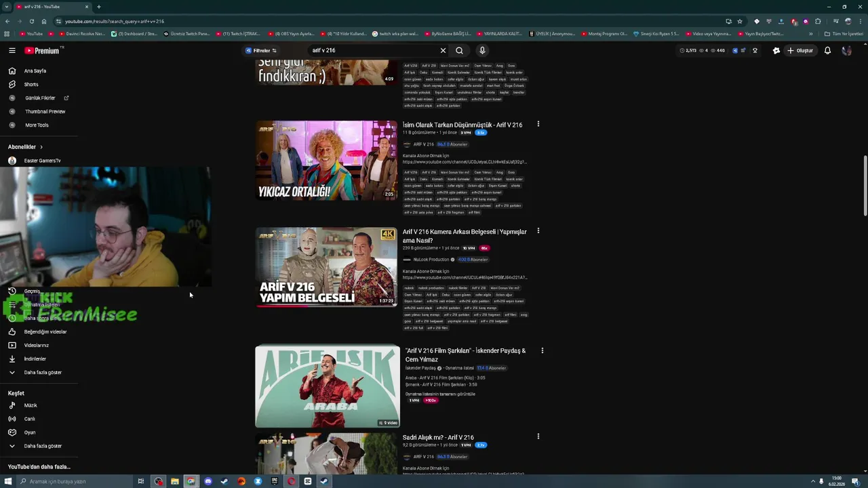Click the browser back arrow

(7, 21)
